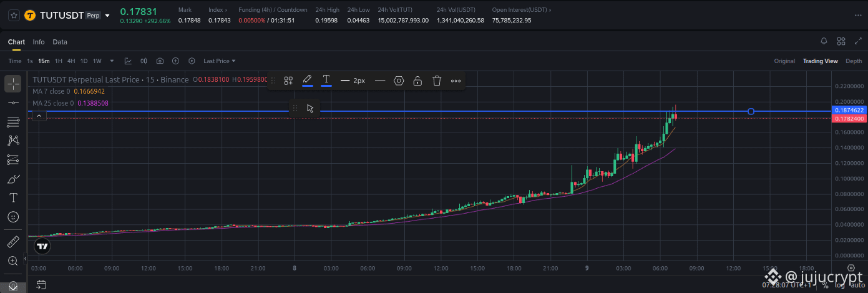Collapse the drawing toolbar side arrow
The image size is (868, 293).
(x=25, y=258)
